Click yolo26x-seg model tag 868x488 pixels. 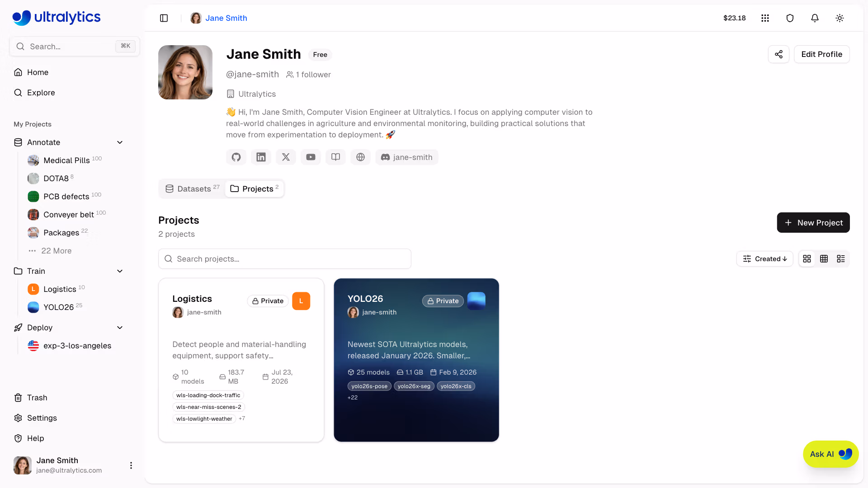click(414, 386)
